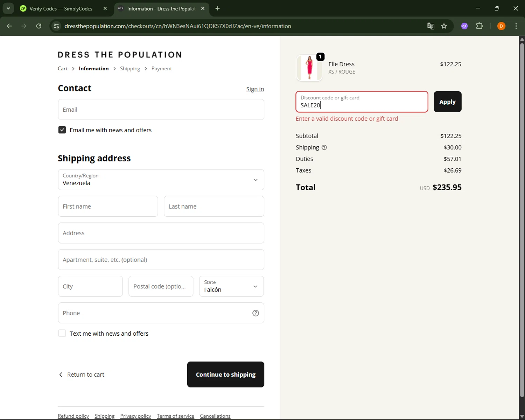Click Continue to shipping button
This screenshot has width=525, height=420.
(226, 374)
